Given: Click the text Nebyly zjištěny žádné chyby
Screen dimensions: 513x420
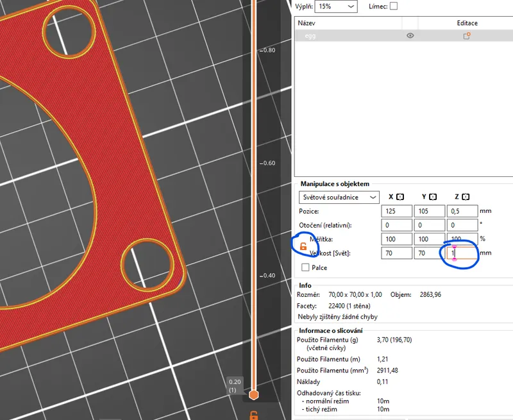Looking at the screenshot, I should tap(338, 317).
